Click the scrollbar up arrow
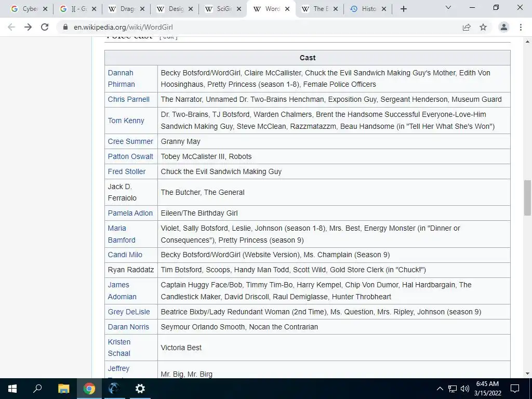The width and height of the screenshot is (532, 399). click(x=527, y=42)
